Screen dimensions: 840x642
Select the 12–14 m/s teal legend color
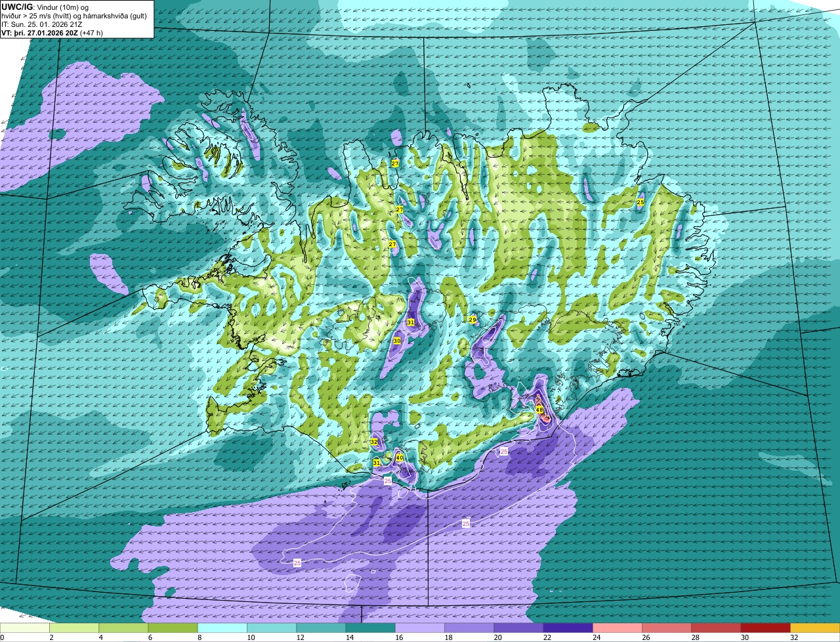point(321,628)
